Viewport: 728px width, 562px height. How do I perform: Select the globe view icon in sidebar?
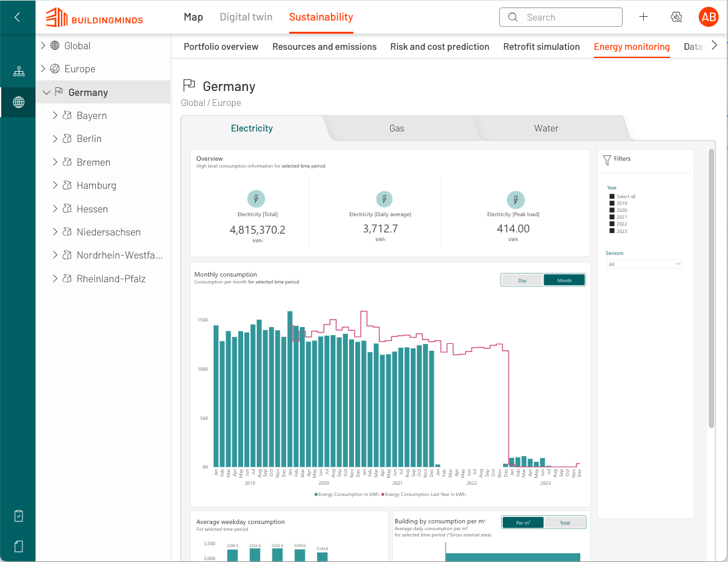pos(19,102)
